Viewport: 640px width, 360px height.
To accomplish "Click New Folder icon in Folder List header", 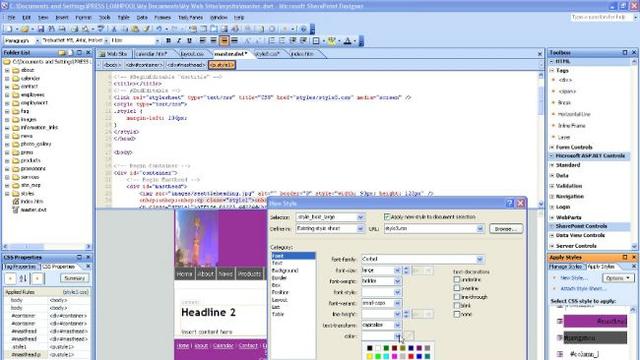I will point(62,53).
